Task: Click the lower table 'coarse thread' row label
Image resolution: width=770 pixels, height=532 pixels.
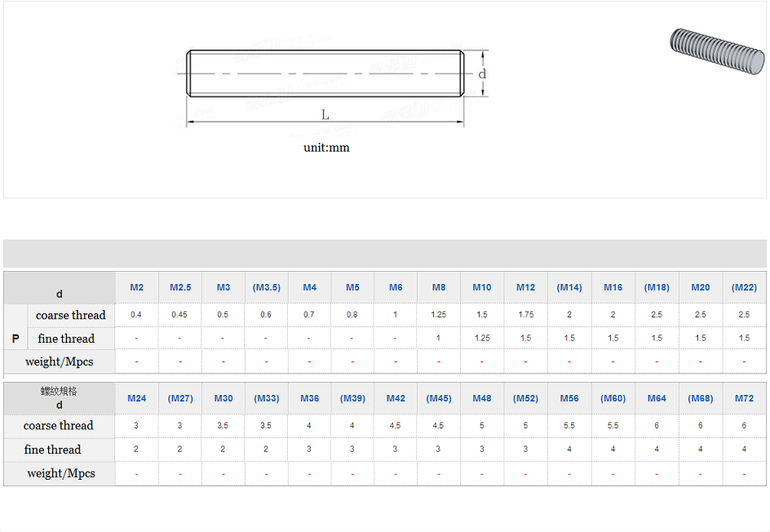Action: pyautogui.click(x=59, y=425)
